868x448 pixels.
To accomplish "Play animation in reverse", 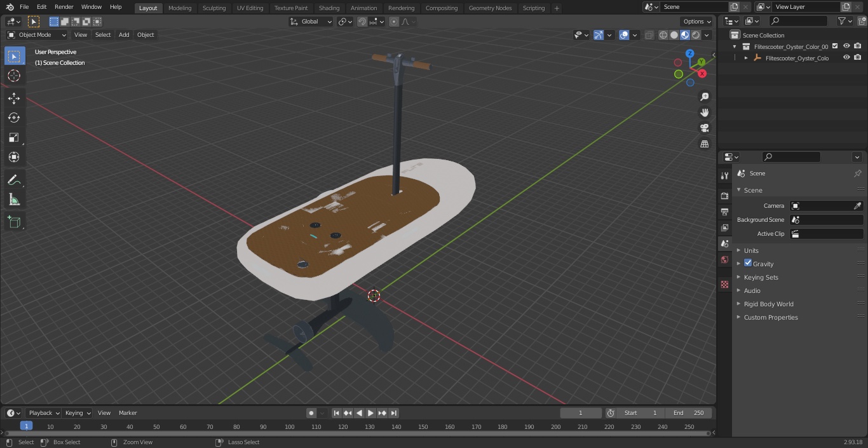I will click(x=360, y=413).
